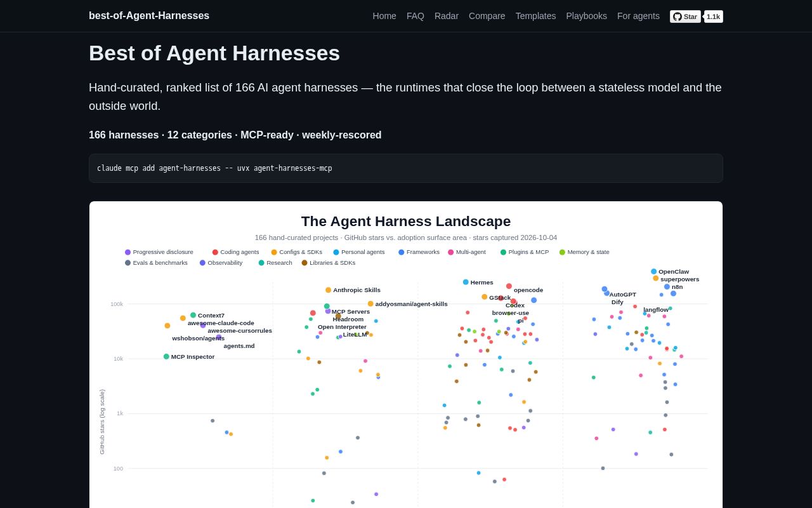The height and width of the screenshot is (508, 812).
Task: Select Compare in the top navigation
Action: (x=487, y=16)
